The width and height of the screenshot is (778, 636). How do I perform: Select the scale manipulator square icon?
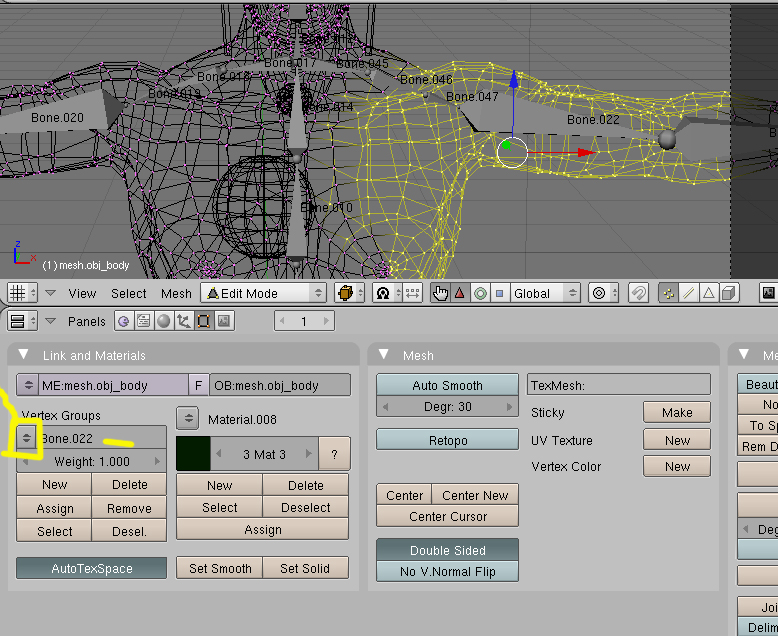coord(499,293)
